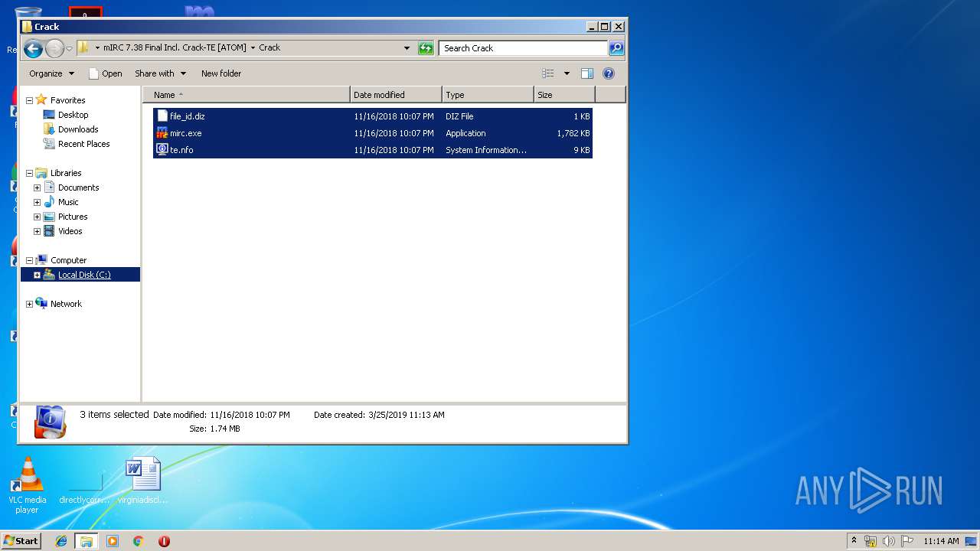The width and height of the screenshot is (980, 551).
Task: Expand the Pictures library
Action: pos(37,217)
